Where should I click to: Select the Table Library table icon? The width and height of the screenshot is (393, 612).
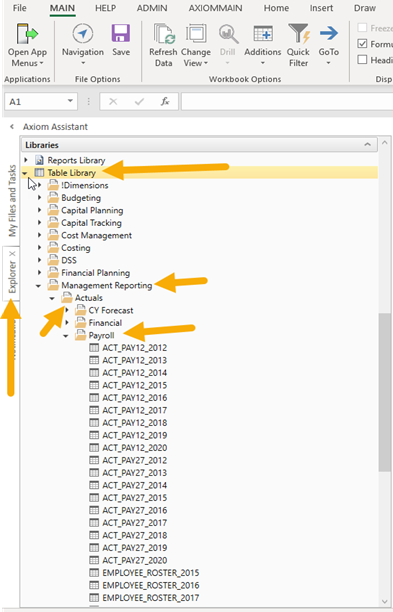(39, 173)
